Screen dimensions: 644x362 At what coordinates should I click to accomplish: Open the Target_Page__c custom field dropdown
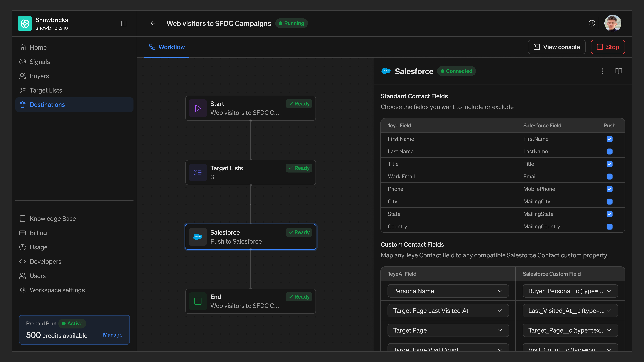click(x=570, y=330)
